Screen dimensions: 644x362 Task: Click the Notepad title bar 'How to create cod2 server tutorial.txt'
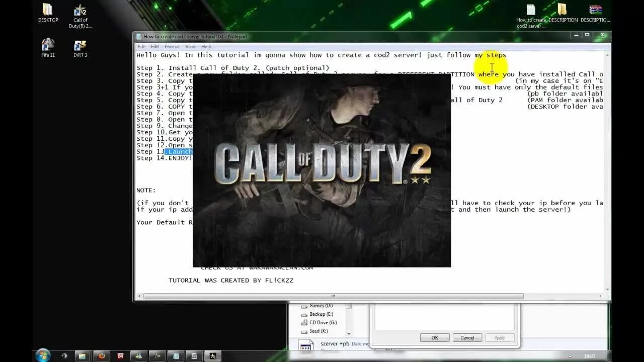[x=195, y=36]
